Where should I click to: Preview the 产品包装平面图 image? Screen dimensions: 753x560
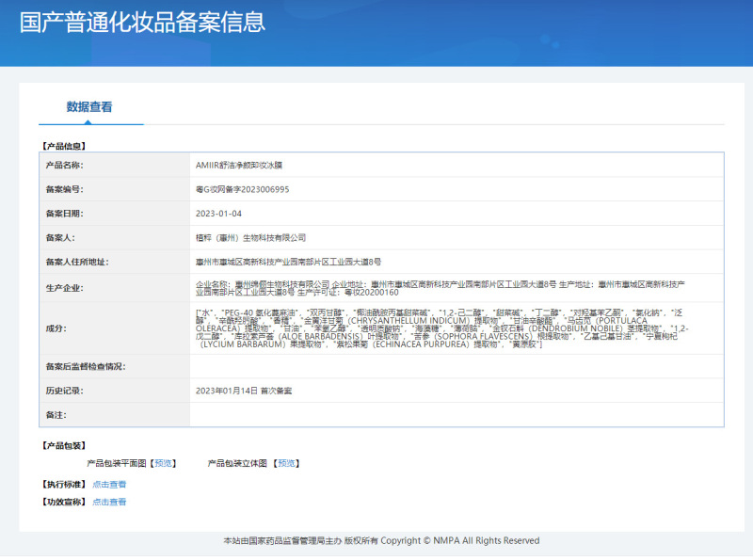(165, 463)
